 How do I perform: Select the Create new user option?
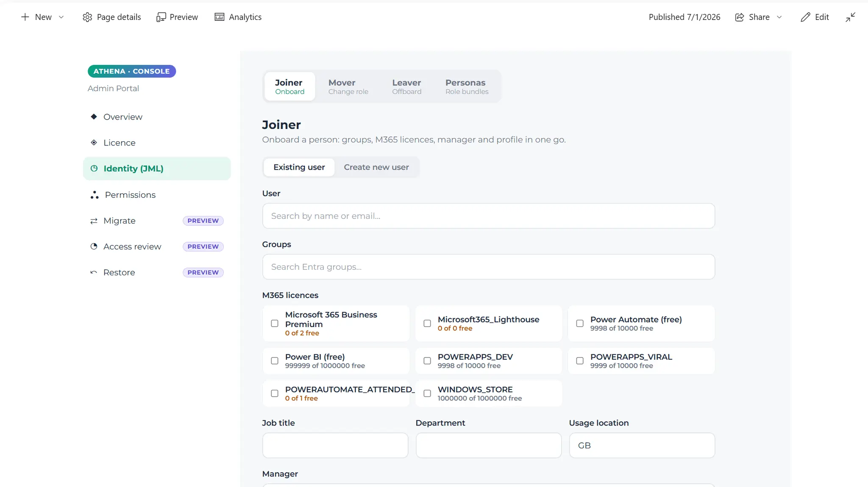click(x=376, y=167)
